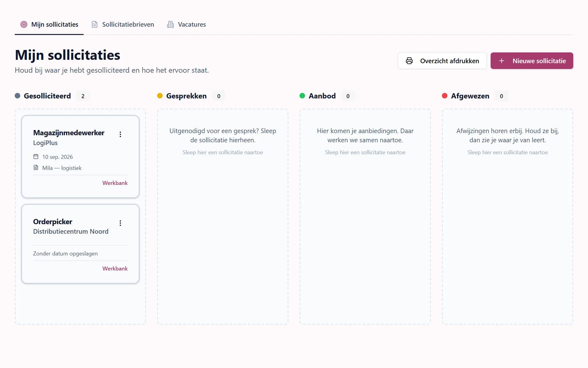The height and width of the screenshot is (368, 588).
Task: Switch to the Sollicitatiebrieven tab
Action: coord(123,25)
